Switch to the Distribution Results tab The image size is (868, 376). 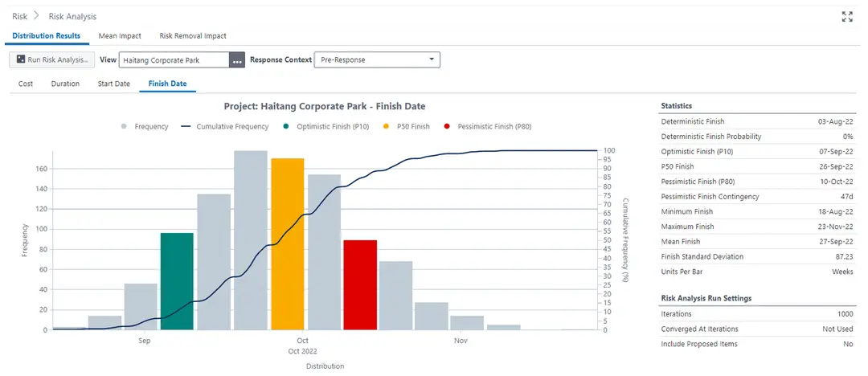[47, 36]
